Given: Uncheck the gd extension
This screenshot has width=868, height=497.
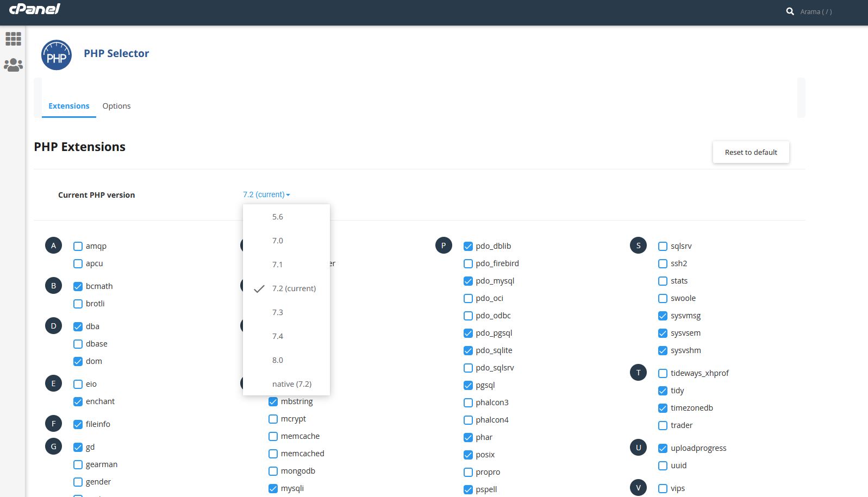Looking at the screenshot, I should point(78,447).
